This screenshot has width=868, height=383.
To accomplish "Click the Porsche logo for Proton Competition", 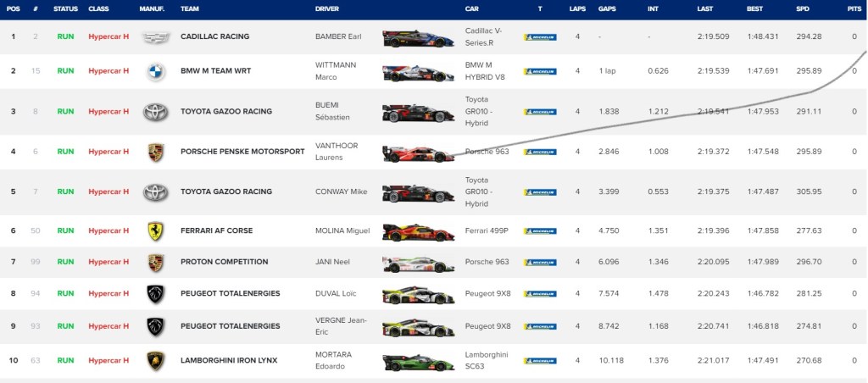I will pos(156,263).
